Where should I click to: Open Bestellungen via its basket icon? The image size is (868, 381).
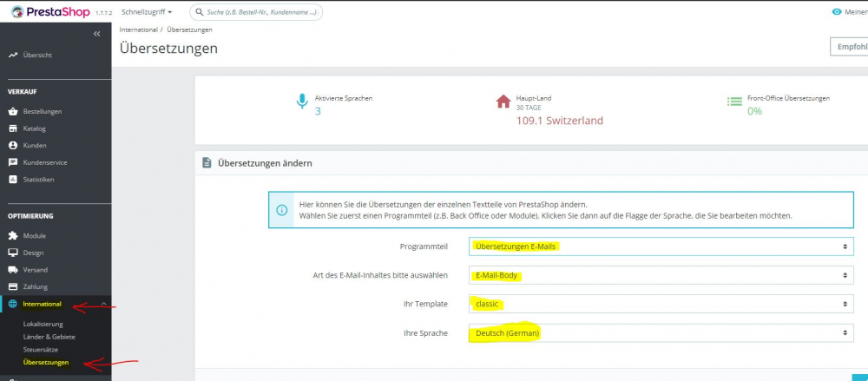click(x=13, y=111)
